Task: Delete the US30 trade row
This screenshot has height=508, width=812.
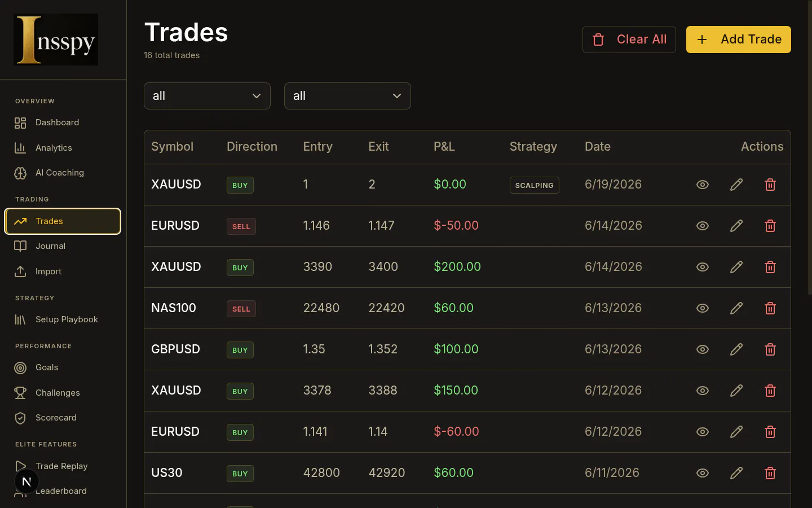Action: [x=770, y=473]
